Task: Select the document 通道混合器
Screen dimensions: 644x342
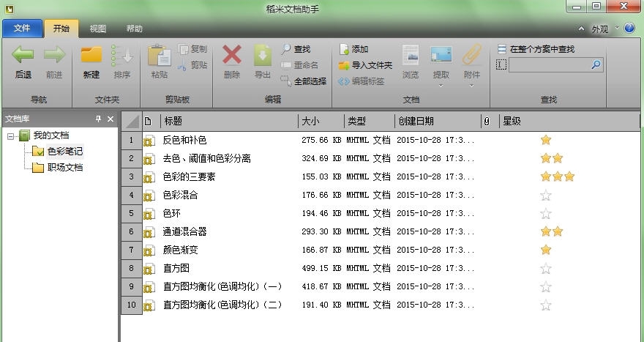Action: coord(184,231)
